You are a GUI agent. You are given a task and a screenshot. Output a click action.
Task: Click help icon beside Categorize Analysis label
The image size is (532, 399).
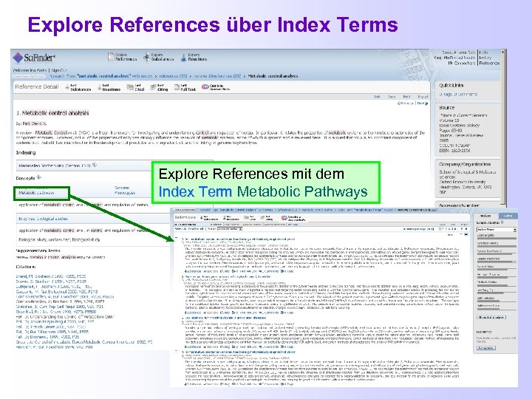click(502, 222)
